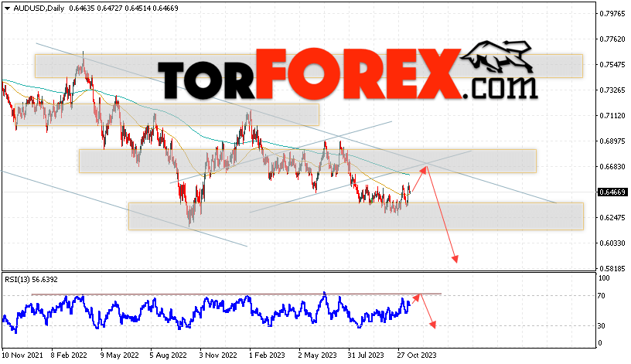631x364 pixels.
Task: Click the 0.68975 price axis label
Action: coord(612,141)
